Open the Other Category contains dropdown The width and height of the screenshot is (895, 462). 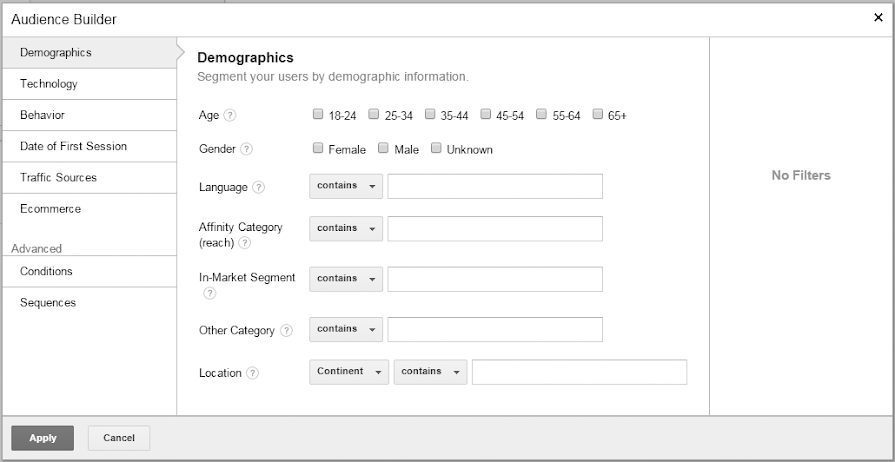(x=345, y=329)
